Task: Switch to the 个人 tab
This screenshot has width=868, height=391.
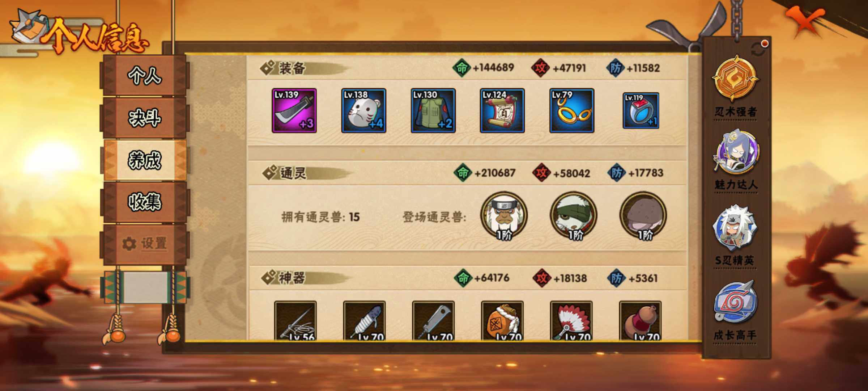Action: [x=145, y=76]
